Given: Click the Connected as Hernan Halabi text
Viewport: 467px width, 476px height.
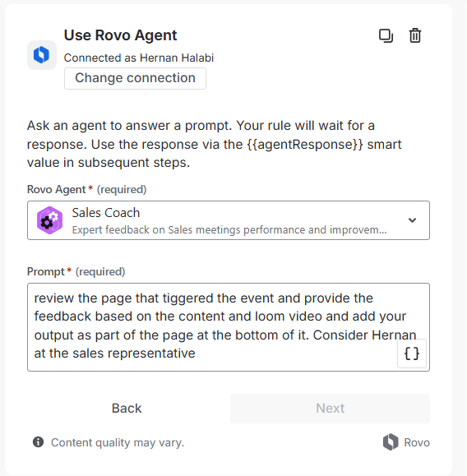Looking at the screenshot, I should pos(139,58).
